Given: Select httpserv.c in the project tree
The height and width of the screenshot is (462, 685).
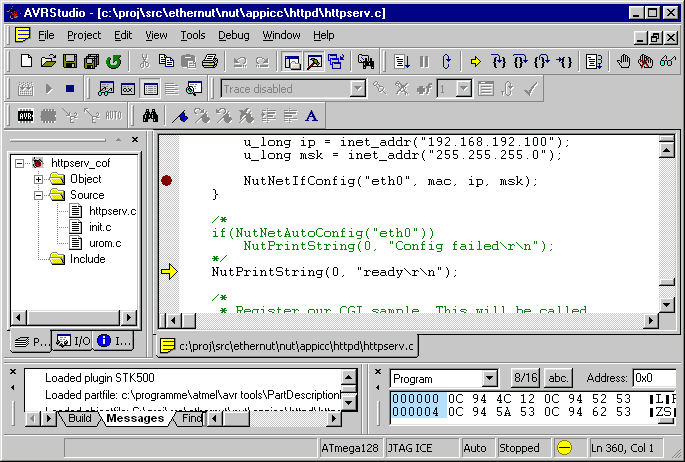Looking at the screenshot, I should click(103, 211).
